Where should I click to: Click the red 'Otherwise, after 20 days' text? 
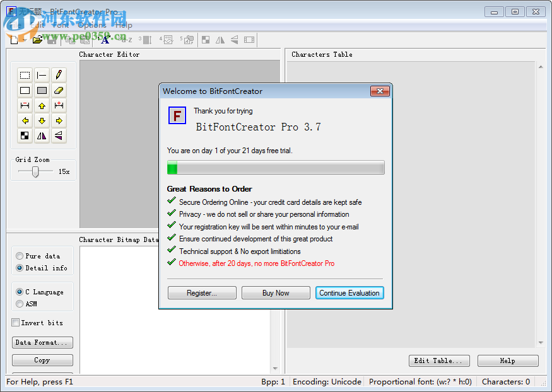coord(257,263)
